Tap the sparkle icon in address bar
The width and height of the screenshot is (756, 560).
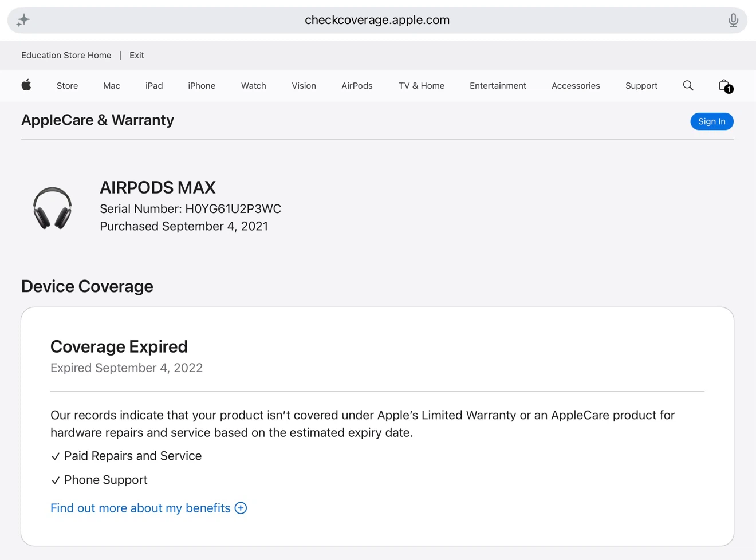point(23,21)
